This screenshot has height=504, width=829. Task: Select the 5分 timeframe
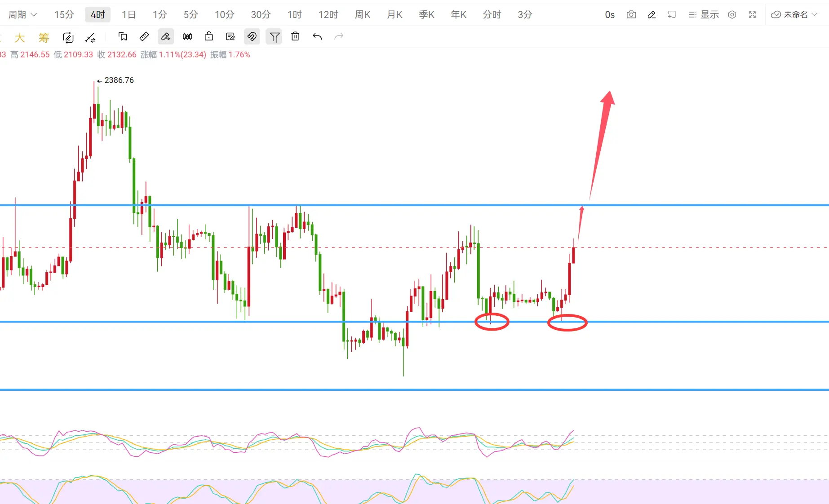191,15
